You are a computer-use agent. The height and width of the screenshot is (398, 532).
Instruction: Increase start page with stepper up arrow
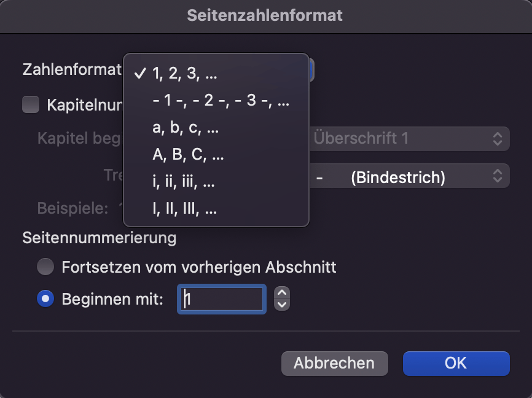[x=282, y=294]
